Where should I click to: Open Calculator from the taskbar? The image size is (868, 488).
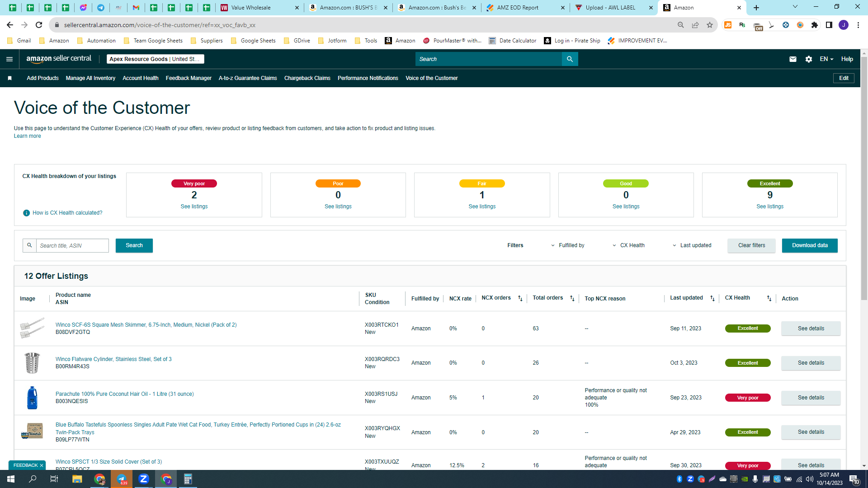click(x=188, y=479)
